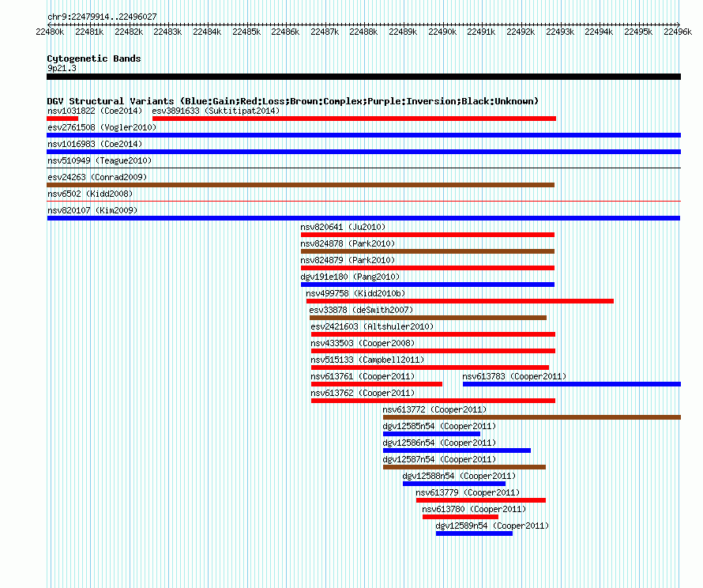Click the blue bar under dgv12585n54
Image resolution: width=703 pixels, height=588 pixels.
click(432, 434)
